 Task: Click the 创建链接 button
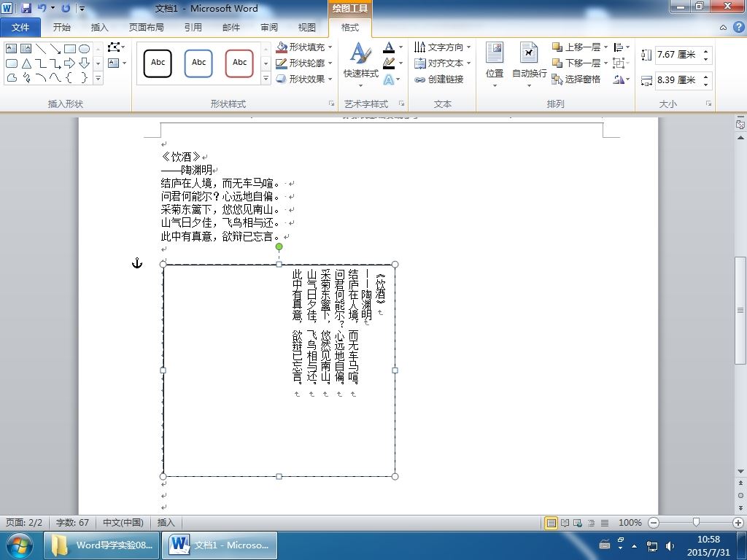click(438, 79)
